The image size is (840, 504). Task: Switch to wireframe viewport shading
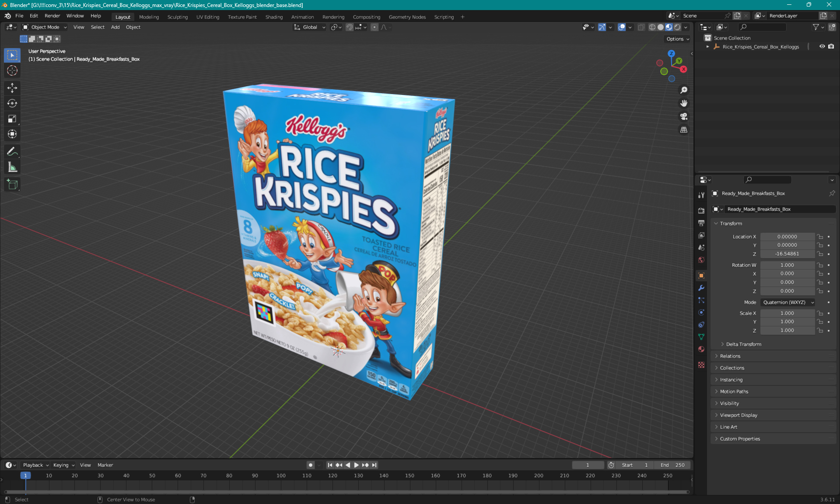click(652, 27)
